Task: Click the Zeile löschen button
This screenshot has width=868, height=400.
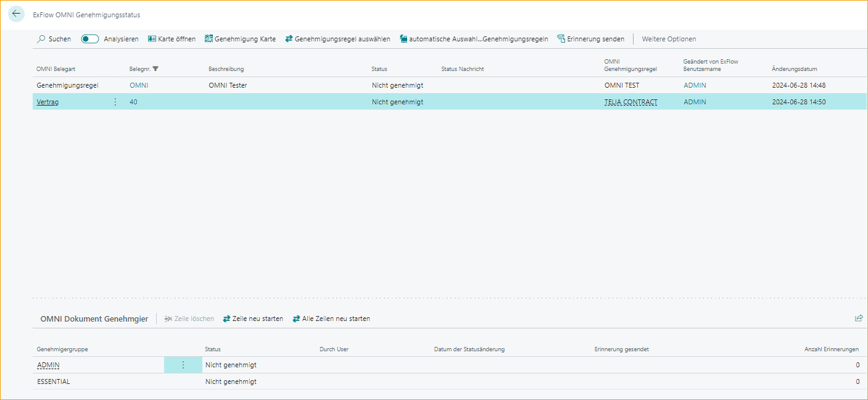Action: (x=189, y=319)
